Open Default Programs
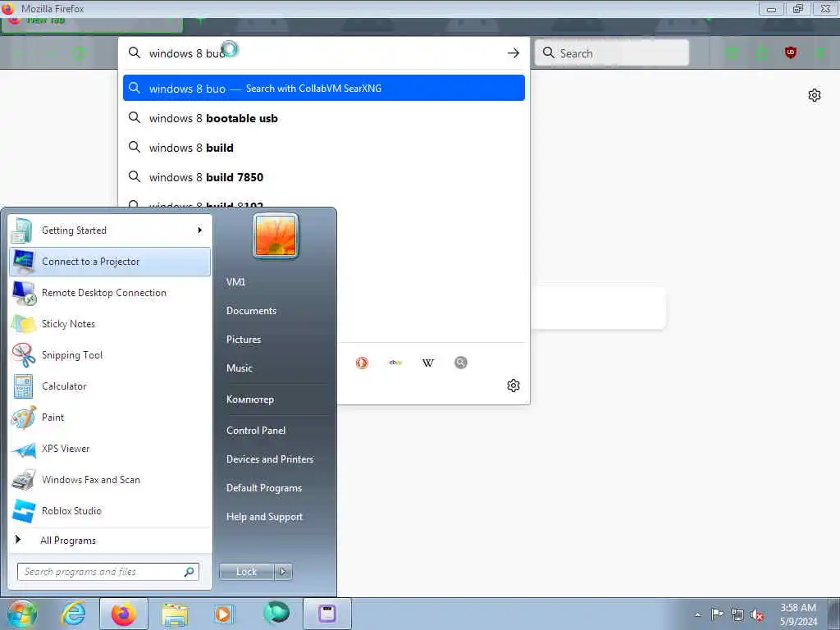 tap(264, 488)
